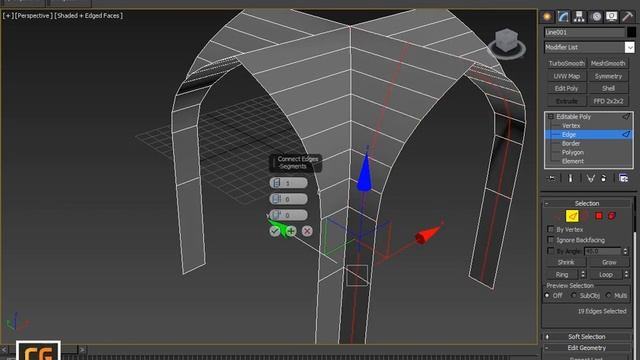This screenshot has height=360, width=640.
Task: Open the Utilities hammer tab
Action: [x=627, y=16]
